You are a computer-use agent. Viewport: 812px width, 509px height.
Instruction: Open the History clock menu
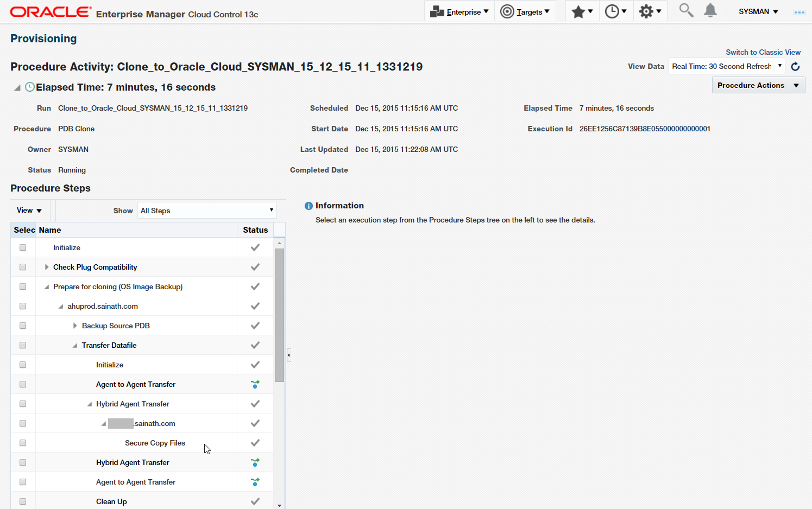pos(616,11)
